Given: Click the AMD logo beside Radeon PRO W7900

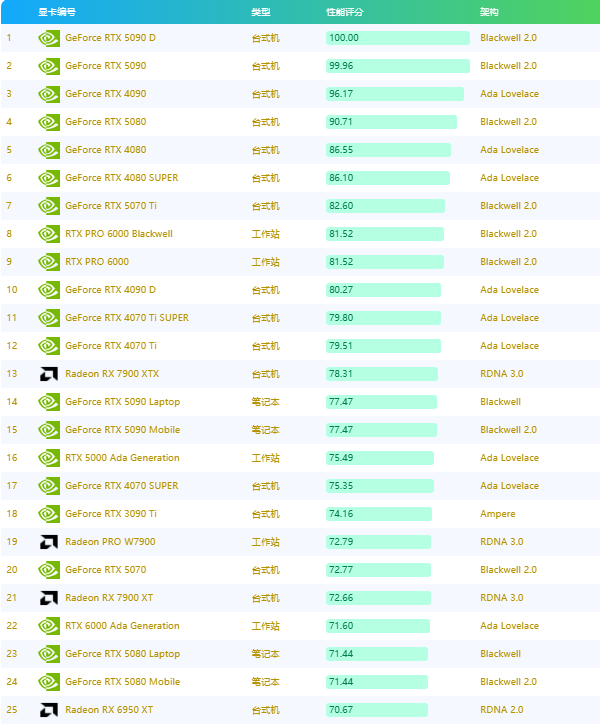Looking at the screenshot, I should 49,542.
